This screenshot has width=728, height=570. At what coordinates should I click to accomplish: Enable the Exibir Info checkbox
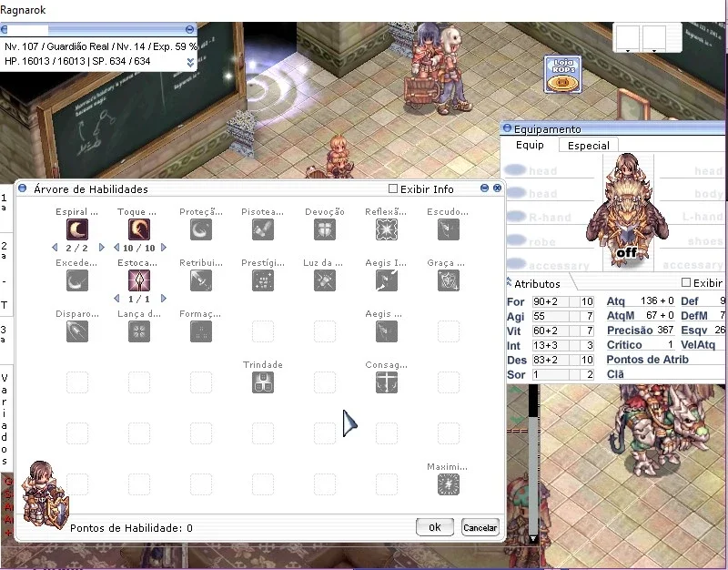(393, 188)
